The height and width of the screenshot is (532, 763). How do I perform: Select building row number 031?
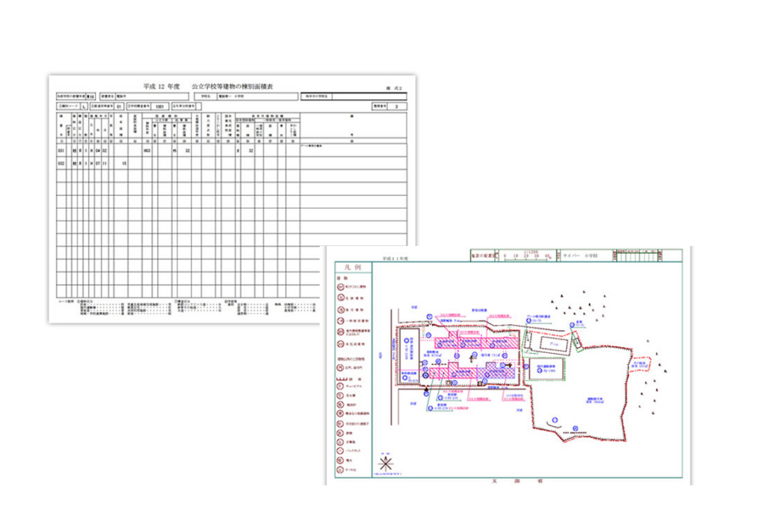click(61, 151)
